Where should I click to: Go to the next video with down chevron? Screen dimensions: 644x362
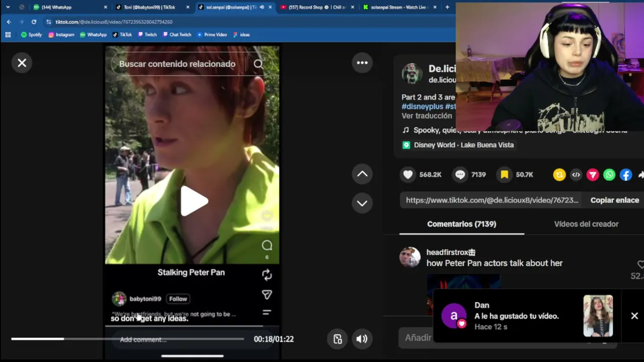pyautogui.click(x=362, y=203)
